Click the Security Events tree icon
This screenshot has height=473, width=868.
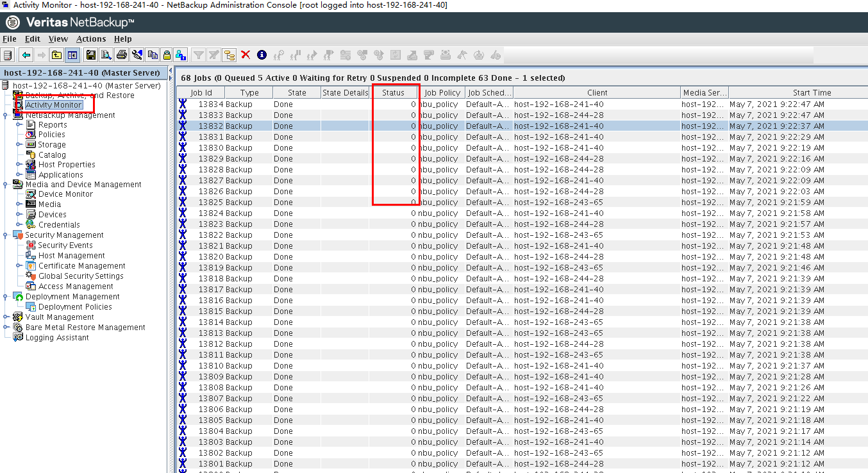[x=31, y=245]
